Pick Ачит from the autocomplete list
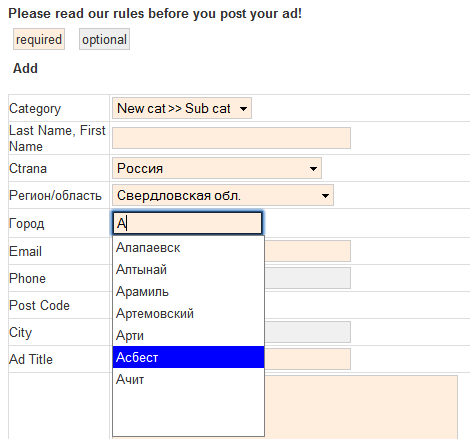Screen dimensions: 470x439 pyautogui.click(x=188, y=379)
